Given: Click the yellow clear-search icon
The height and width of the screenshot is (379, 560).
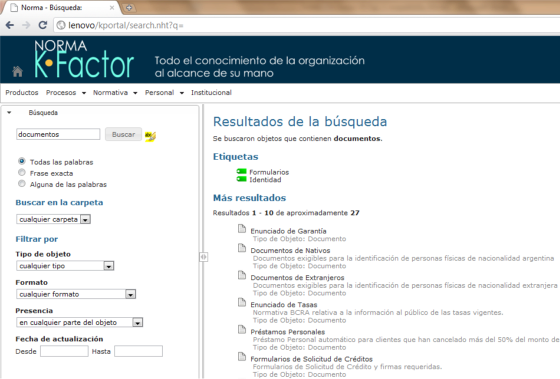Looking at the screenshot, I should pyautogui.click(x=150, y=136).
